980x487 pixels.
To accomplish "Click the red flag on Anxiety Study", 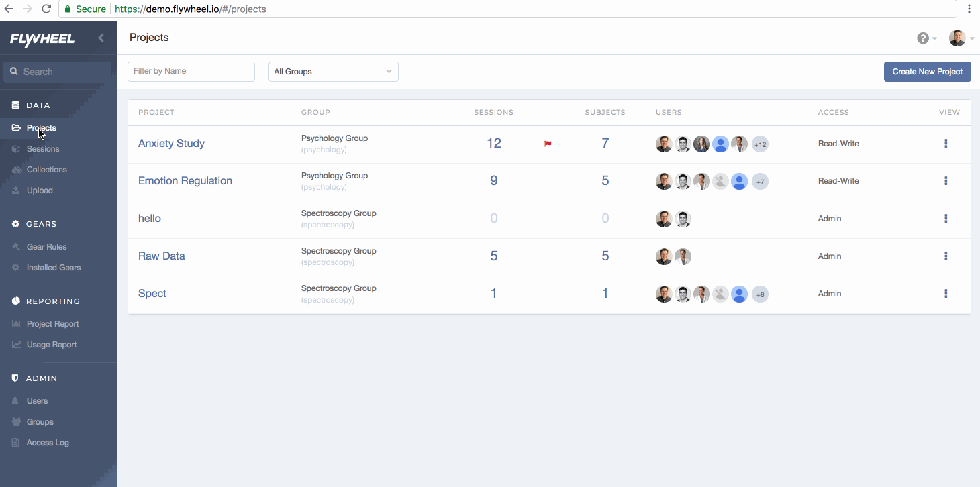I will tap(548, 144).
